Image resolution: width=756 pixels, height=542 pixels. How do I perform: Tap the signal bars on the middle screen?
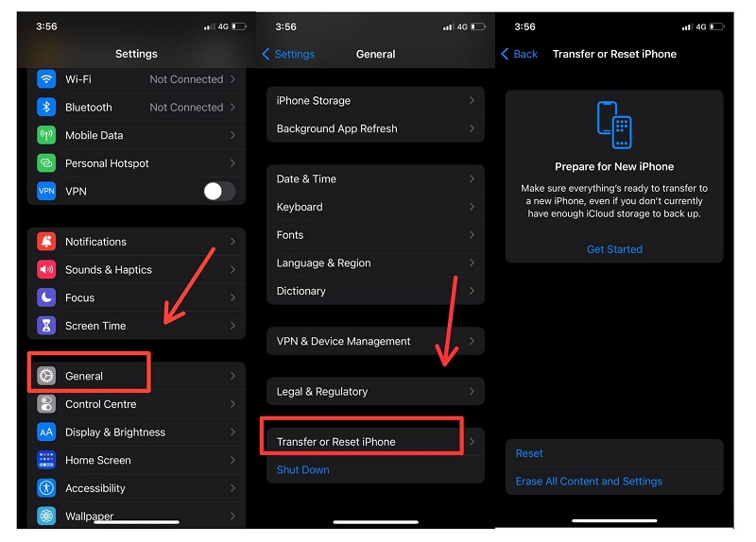pos(448,27)
